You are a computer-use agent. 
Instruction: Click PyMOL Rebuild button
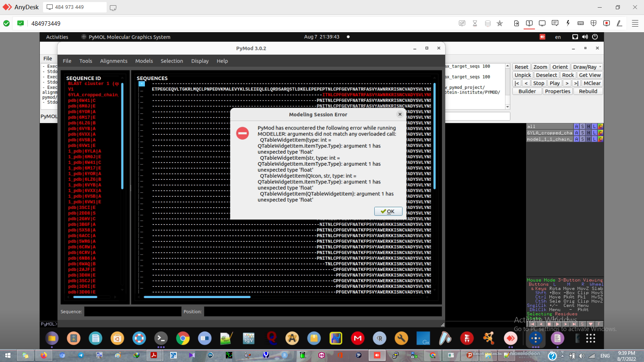pos(588,91)
